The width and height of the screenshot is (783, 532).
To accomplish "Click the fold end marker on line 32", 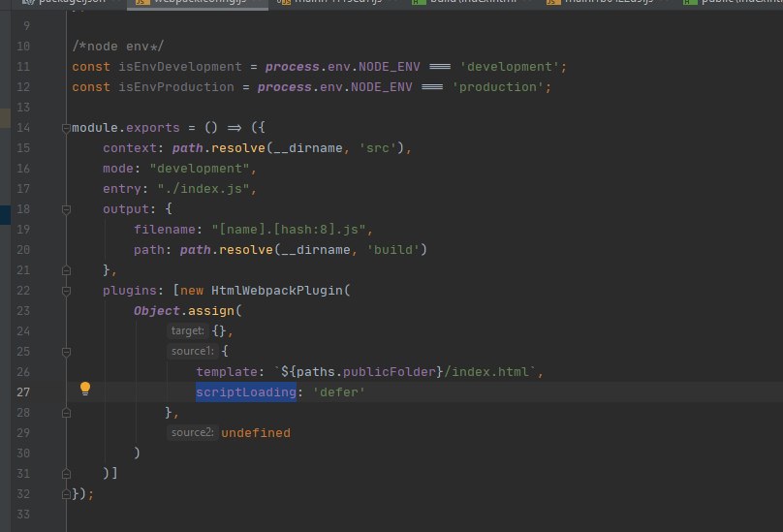I will click(66, 494).
